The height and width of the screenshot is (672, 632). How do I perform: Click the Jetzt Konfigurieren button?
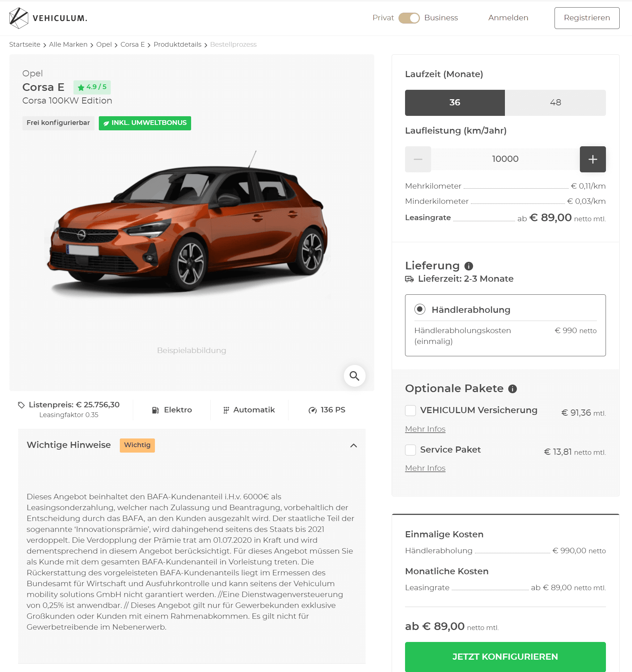(x=505, y=657)
